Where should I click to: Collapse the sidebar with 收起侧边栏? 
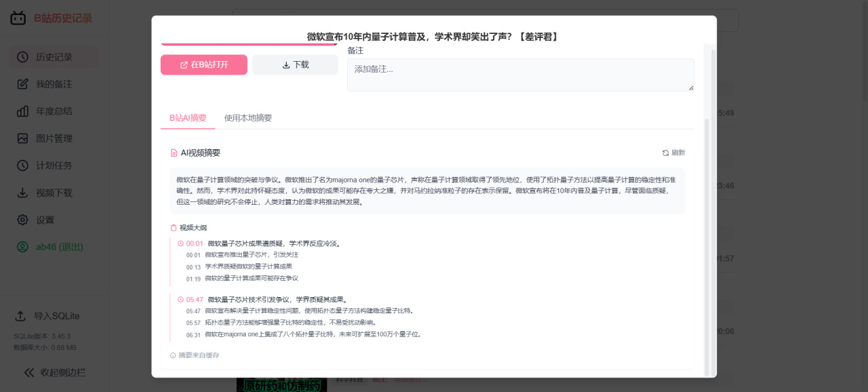tap(54, 372)
